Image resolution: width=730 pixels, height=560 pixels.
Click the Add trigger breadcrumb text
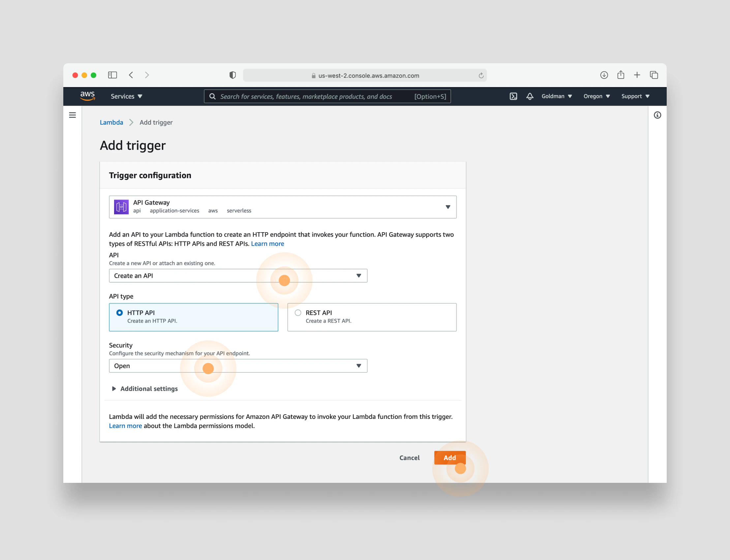click(156, 122)
